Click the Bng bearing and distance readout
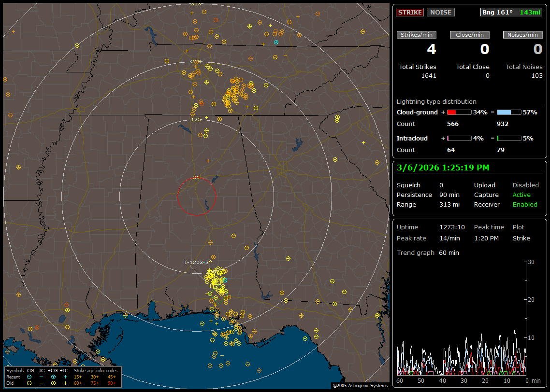Image resolution: width=550 pixels, height=392 pixels. (x=511, y=12)
